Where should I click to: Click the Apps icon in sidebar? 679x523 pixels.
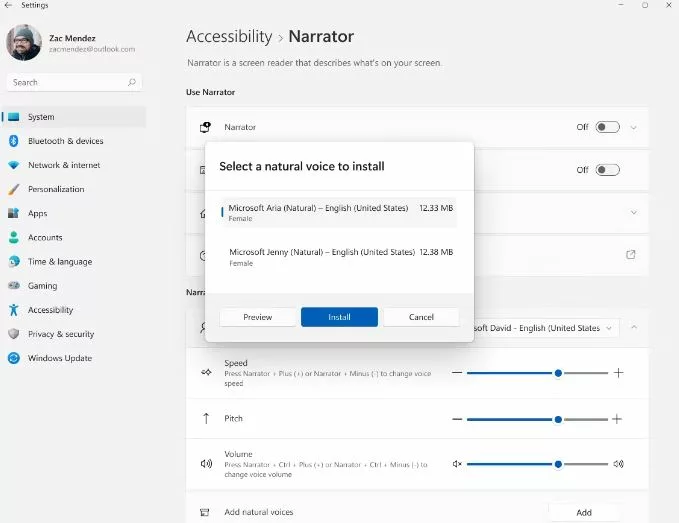coord(14,213)
